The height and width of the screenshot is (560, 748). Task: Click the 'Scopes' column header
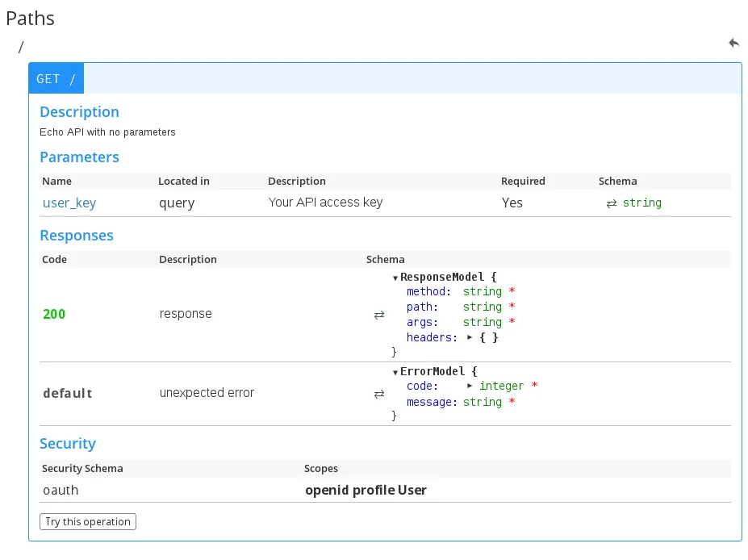[321, 469]
